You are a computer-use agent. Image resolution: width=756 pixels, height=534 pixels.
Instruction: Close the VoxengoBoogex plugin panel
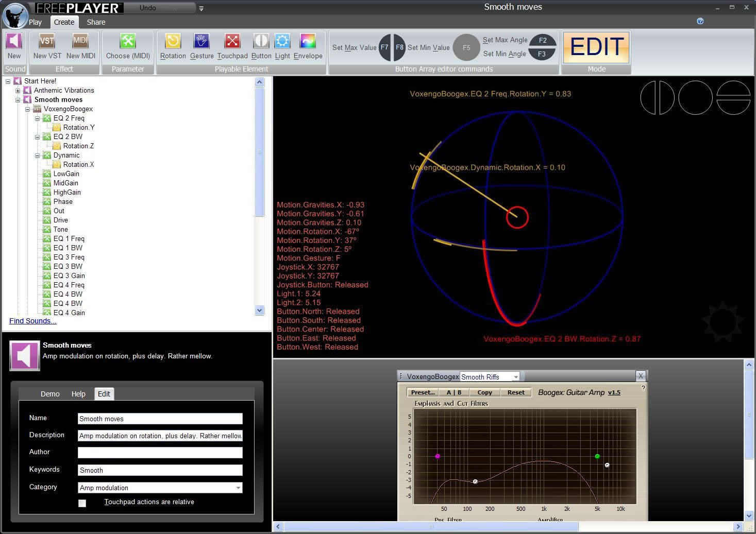point(640,376)
